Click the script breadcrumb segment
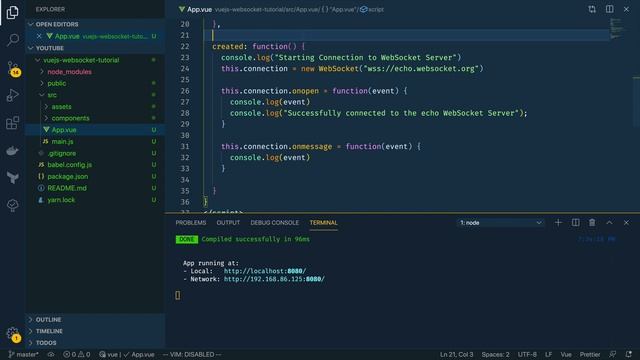 (x=372, y=9)
